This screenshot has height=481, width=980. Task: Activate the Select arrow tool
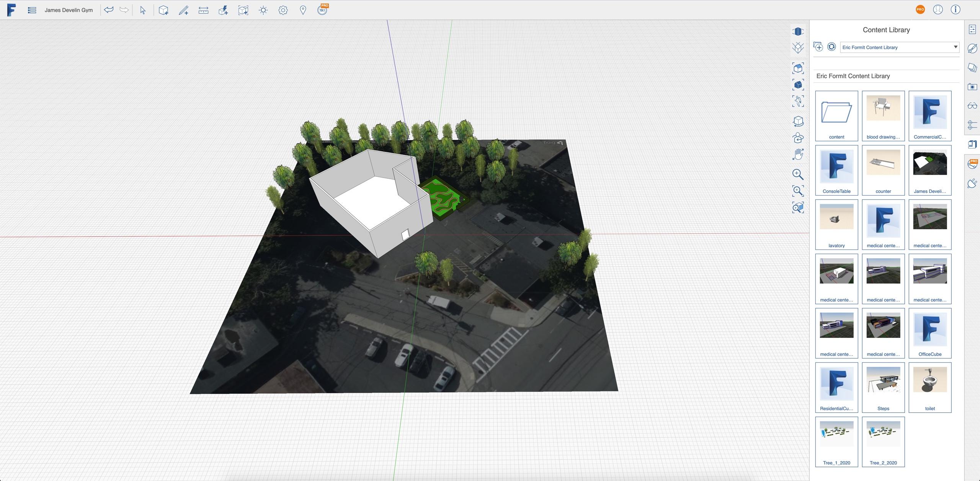click(143, 10)
